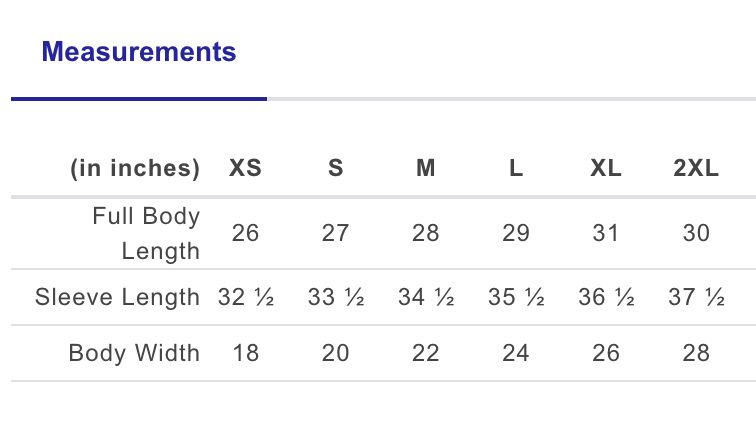Screen dimensions: 756x432
Task: Select the M size column header
Action: 426,169
